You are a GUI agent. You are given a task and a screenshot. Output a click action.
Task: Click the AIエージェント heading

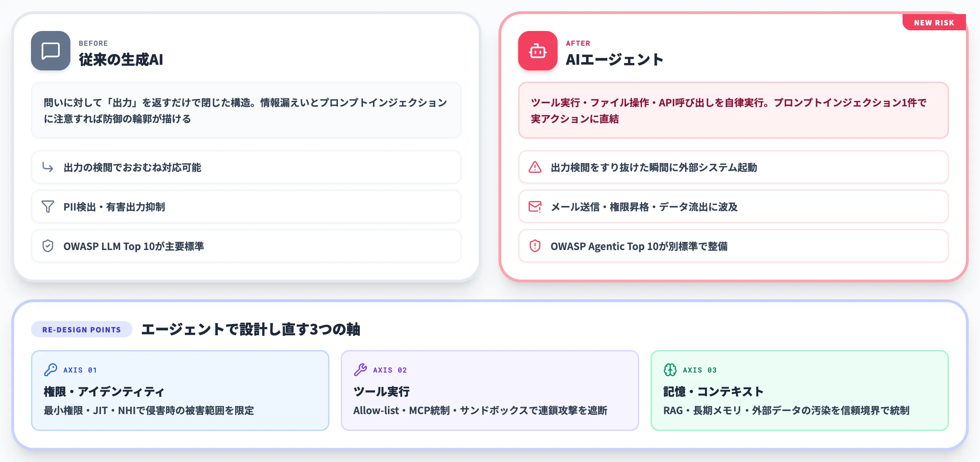pyautogui.click(x=614, y=60)
